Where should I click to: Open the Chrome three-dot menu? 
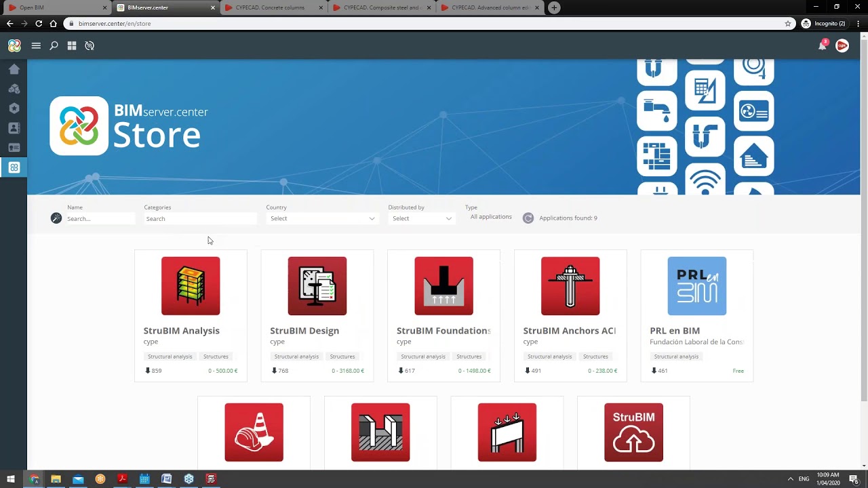(x=857, y=24)
